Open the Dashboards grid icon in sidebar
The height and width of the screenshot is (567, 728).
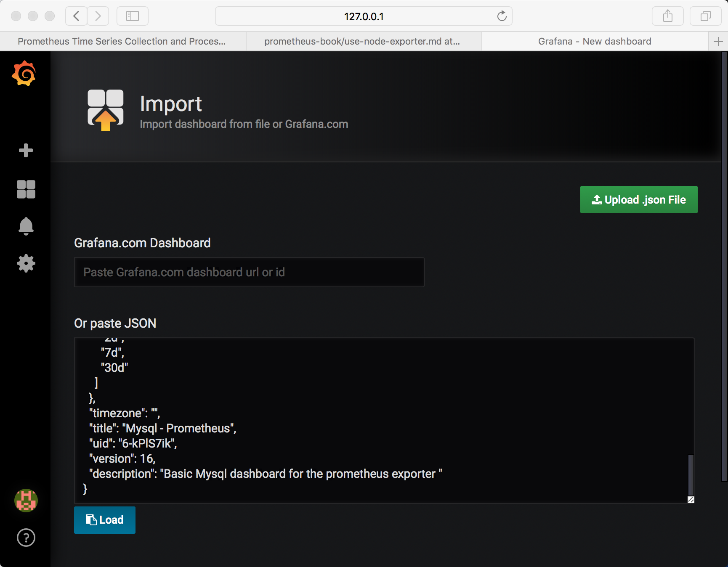point(26,189)
